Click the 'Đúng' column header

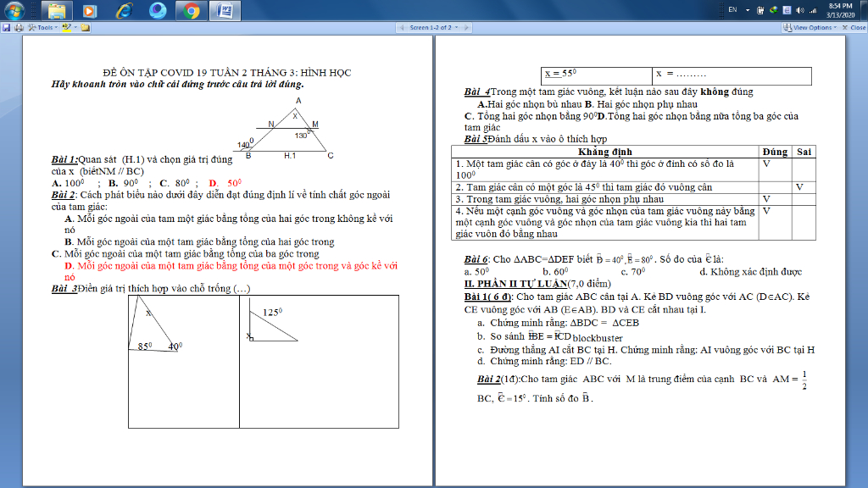(775, 152)
